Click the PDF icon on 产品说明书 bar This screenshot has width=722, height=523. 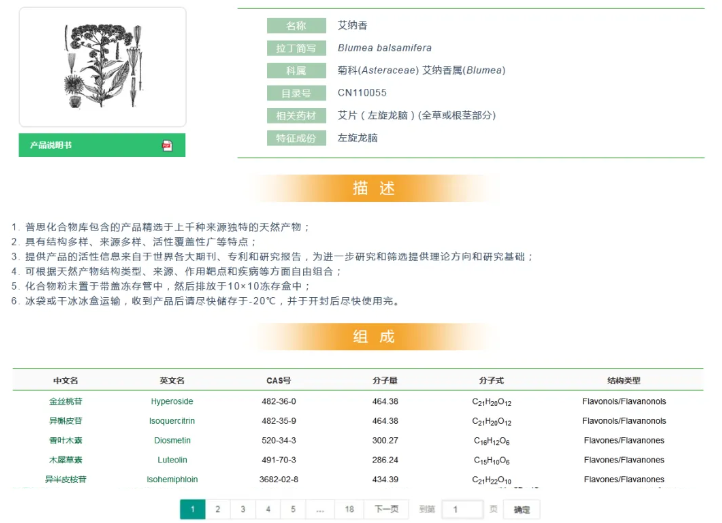(167, 146)
